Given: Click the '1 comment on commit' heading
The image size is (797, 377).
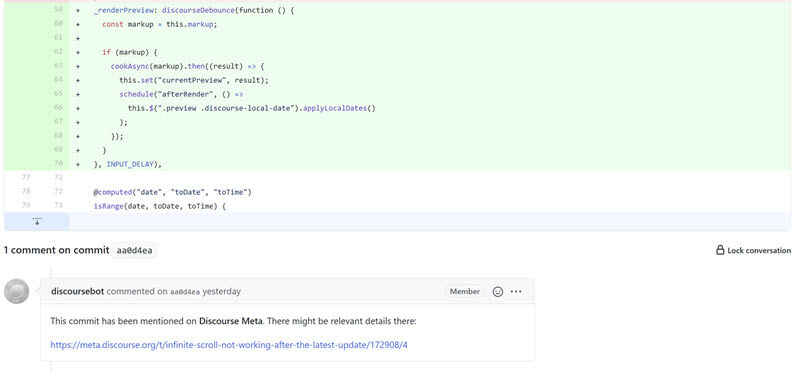Looking at the screenshot, I should click(x=56, y=250).
